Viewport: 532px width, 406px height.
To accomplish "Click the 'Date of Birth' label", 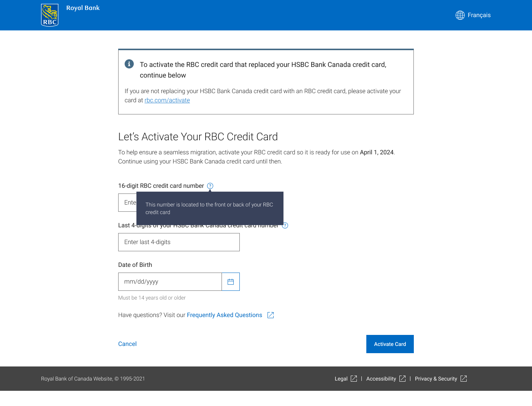I will click(x=135, y=265).
